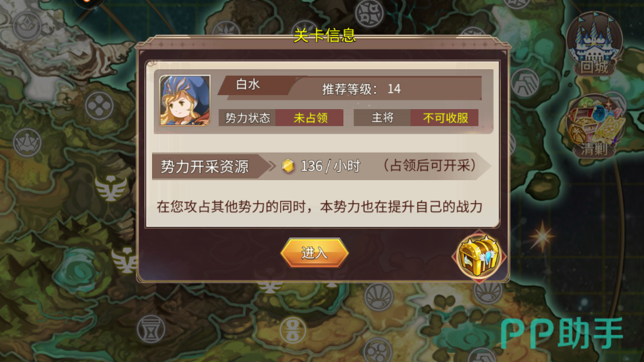Image resolution: width=644 pixels, height=362 pixels.
Task: Click the 进入 button
Action: click(315, 253)
